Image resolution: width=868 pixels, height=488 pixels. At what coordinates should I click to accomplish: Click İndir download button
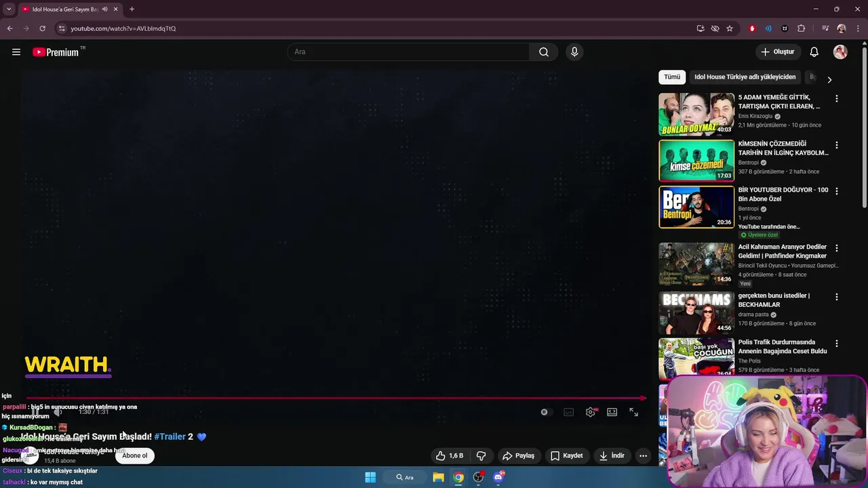click(x=612, y=455)
